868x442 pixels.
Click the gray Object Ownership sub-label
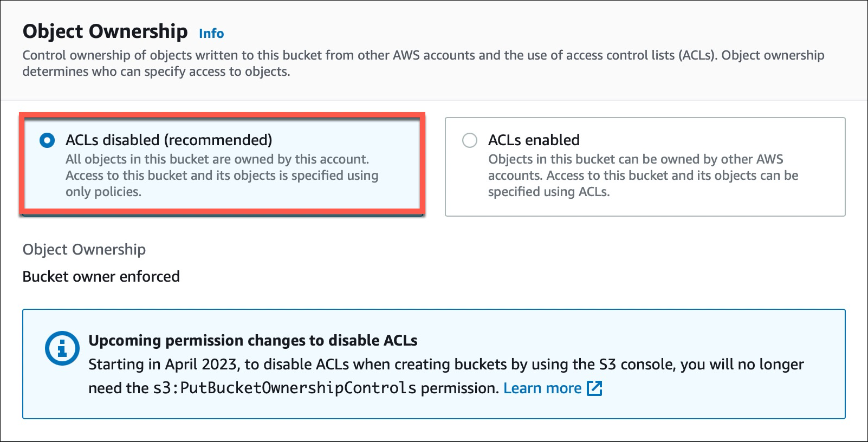tap(84, 250)
